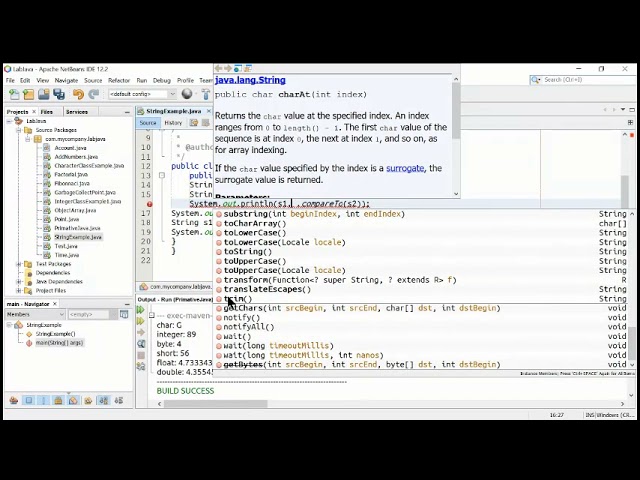
Task: Click the magnifier icon in Output sidebar
Action: 141,344
